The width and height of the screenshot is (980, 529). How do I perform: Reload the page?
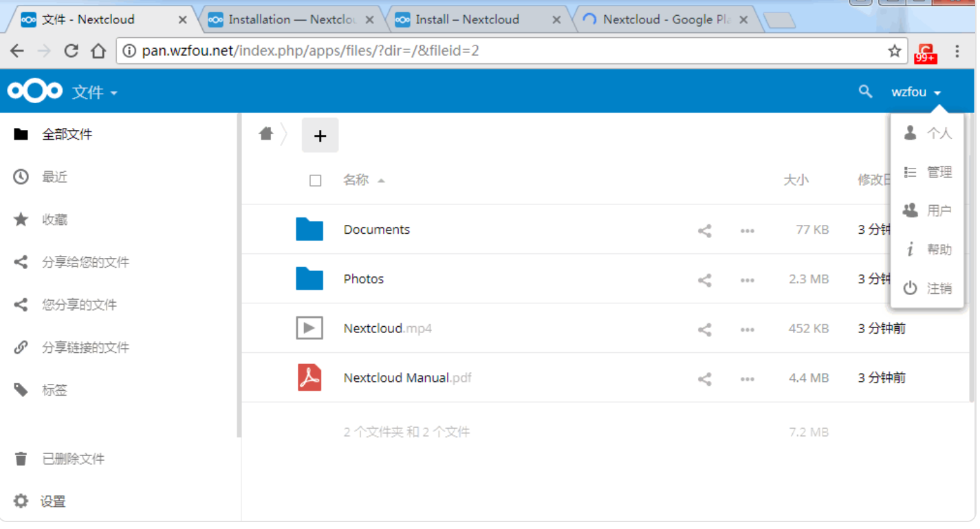[x=71, y=51]
